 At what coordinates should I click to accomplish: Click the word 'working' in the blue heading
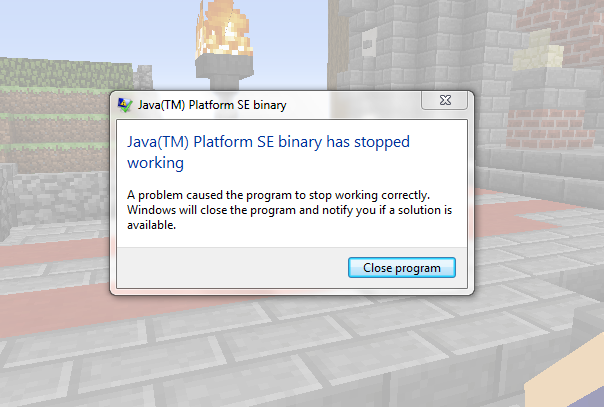click(x=156, y=163)
